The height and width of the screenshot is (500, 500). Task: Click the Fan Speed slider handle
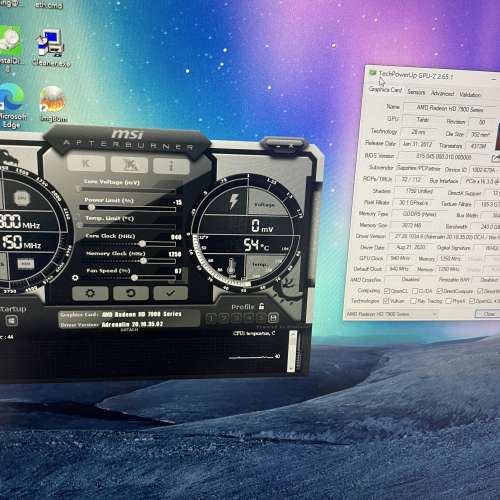[134, 278]
